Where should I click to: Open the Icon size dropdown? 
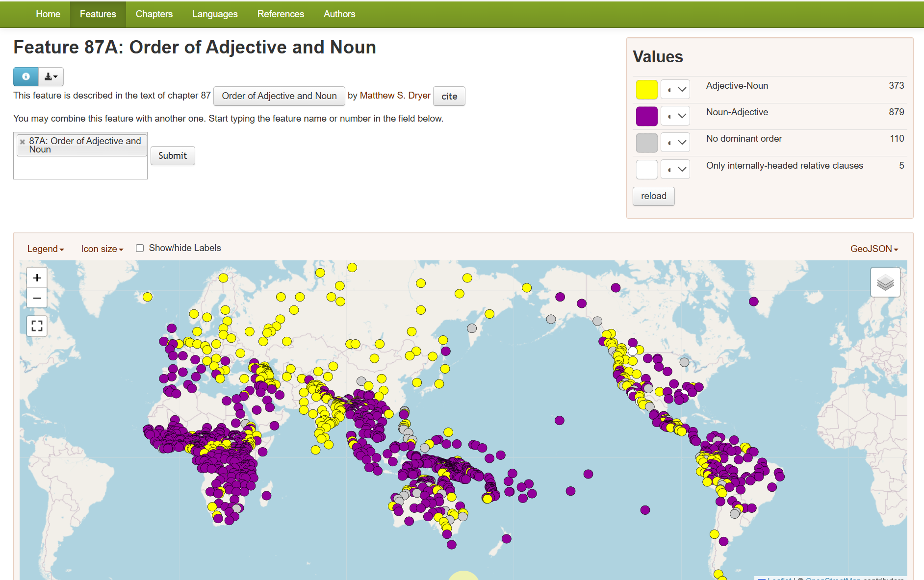tap(102, 249)
